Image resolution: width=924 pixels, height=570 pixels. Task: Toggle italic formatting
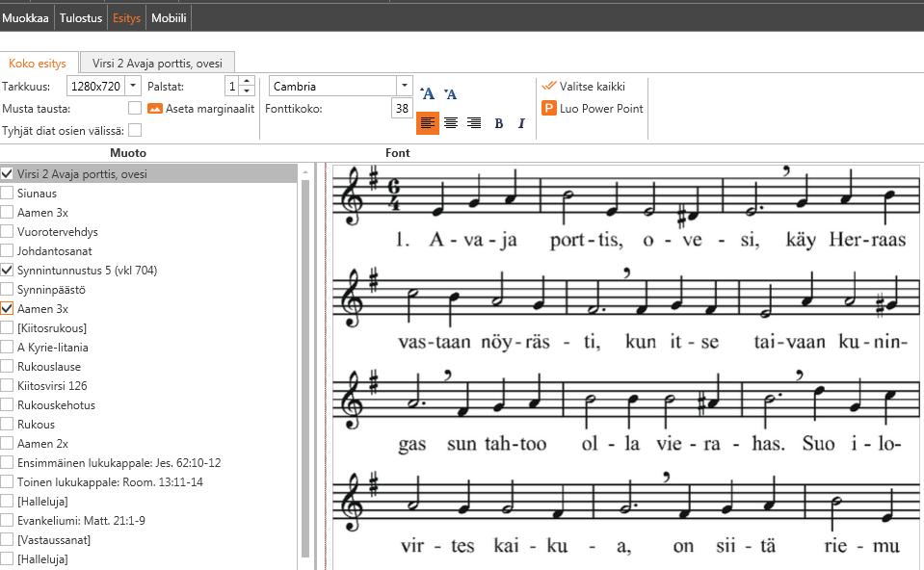[x=521, y=123]
